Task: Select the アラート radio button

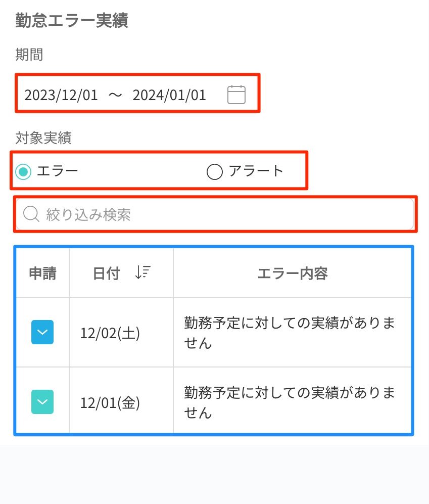Action: [x=215, y=172]
